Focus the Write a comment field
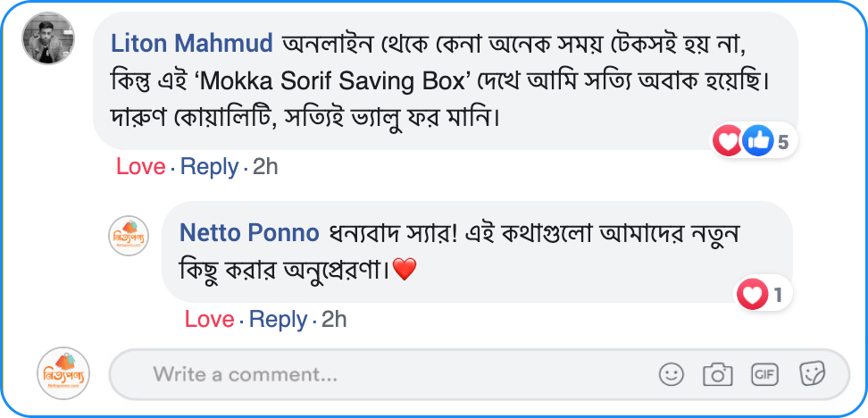The width and height of the screenshot is (868, 418). coord(393,374)
